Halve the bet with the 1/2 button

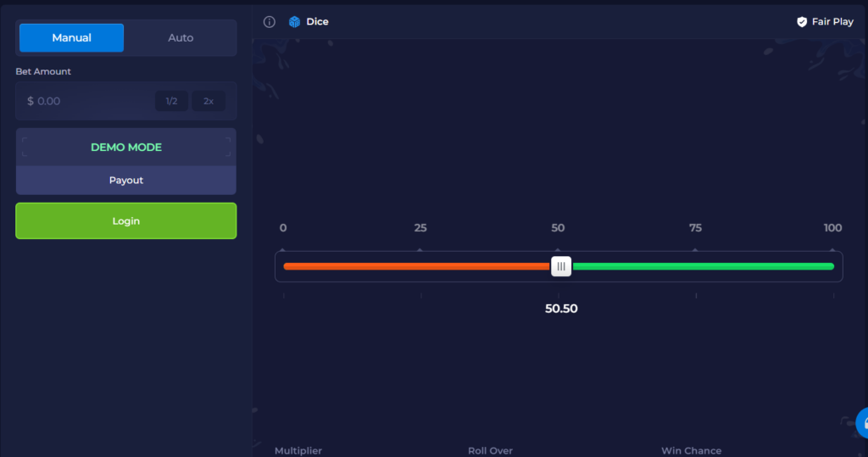click(x=171, y=101)
